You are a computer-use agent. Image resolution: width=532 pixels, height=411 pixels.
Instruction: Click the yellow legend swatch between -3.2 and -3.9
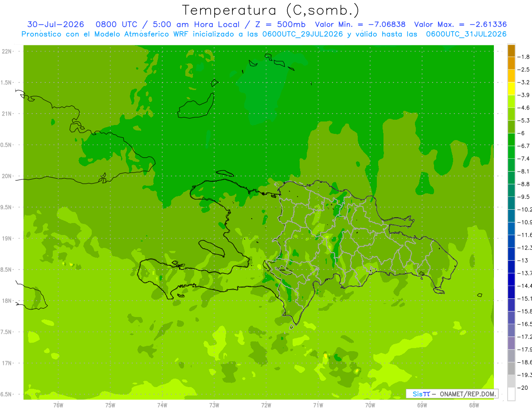(511, 89)
